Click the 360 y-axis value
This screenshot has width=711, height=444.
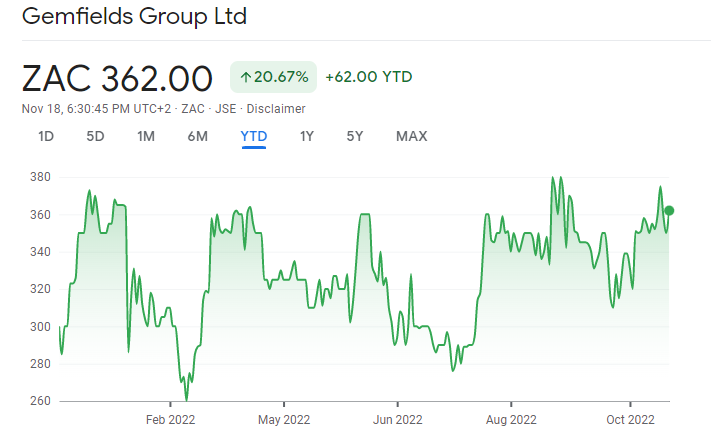[40, 215]
